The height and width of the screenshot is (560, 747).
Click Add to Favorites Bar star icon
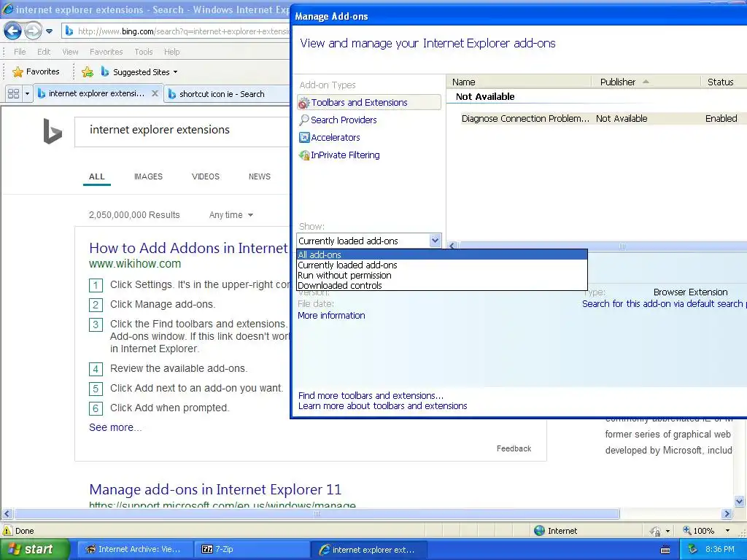point(88,72)
